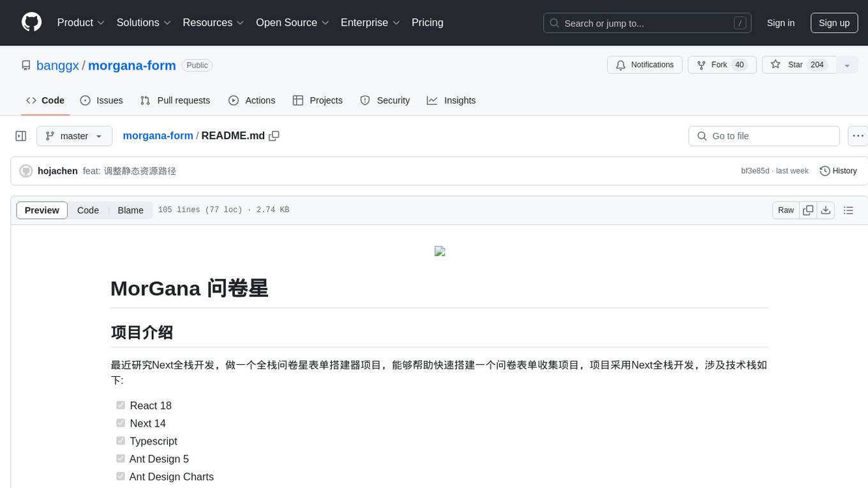868x488 pixels.
Task: Open the Pricing page
Action: point(428,22)
